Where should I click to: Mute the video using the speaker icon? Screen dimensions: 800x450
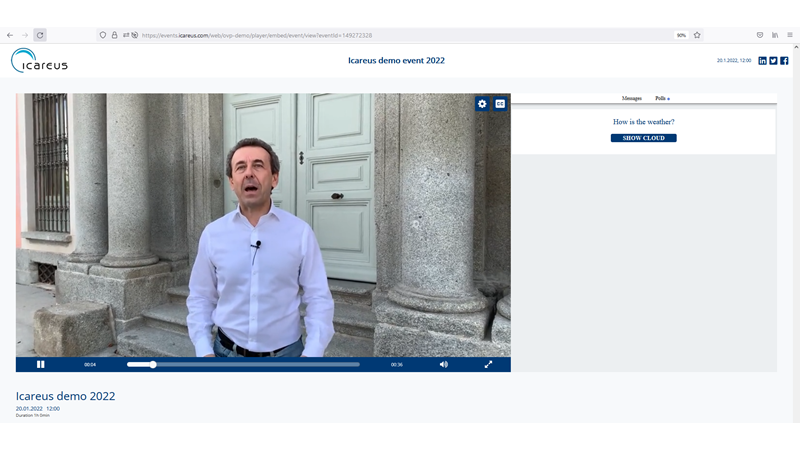(x=444, y=364)
